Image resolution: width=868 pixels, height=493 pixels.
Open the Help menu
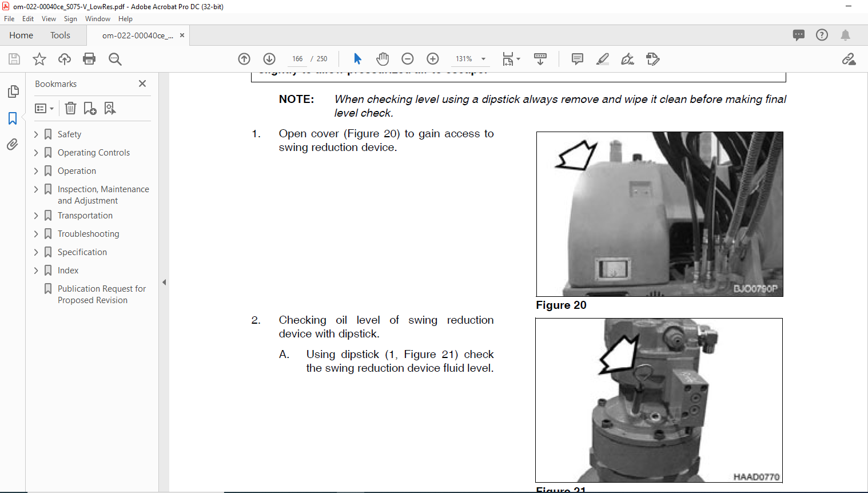click(125, 19)
